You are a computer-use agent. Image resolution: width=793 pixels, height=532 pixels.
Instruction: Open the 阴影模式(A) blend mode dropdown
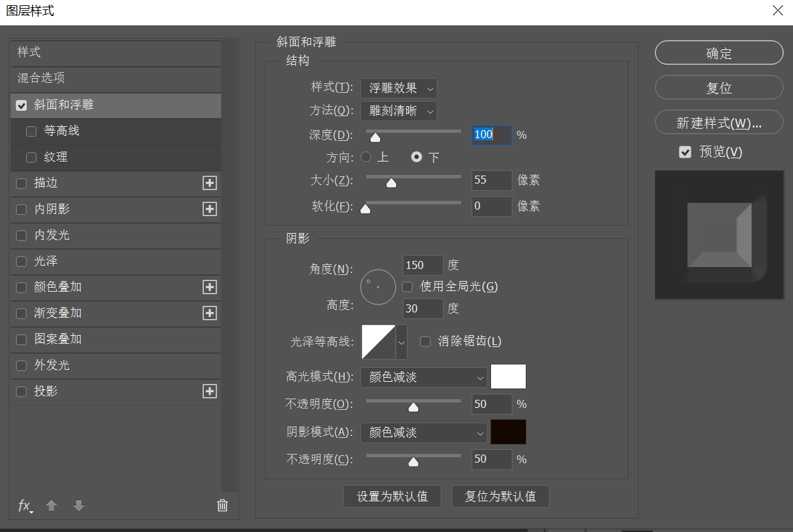(424, 433)
